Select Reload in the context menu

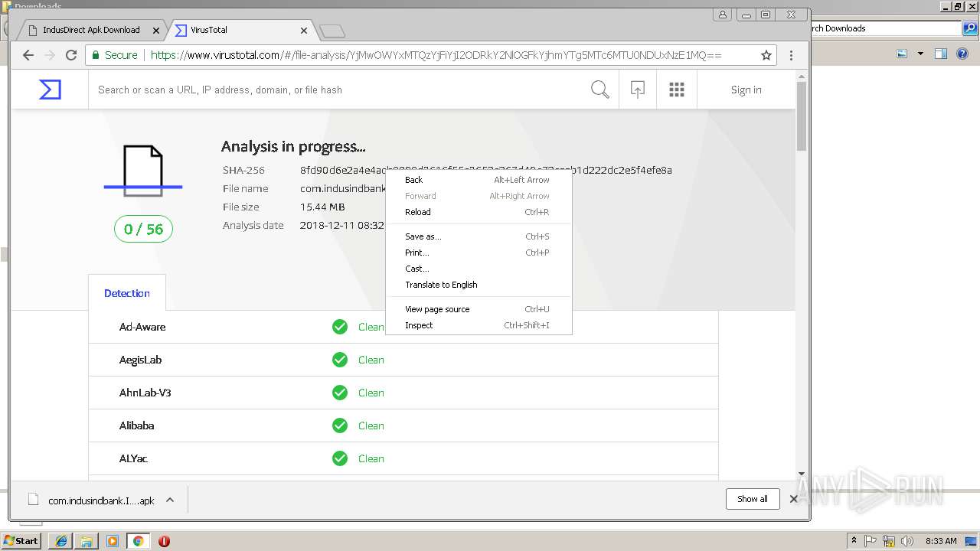pyautogui.click(x=477, y=212)
